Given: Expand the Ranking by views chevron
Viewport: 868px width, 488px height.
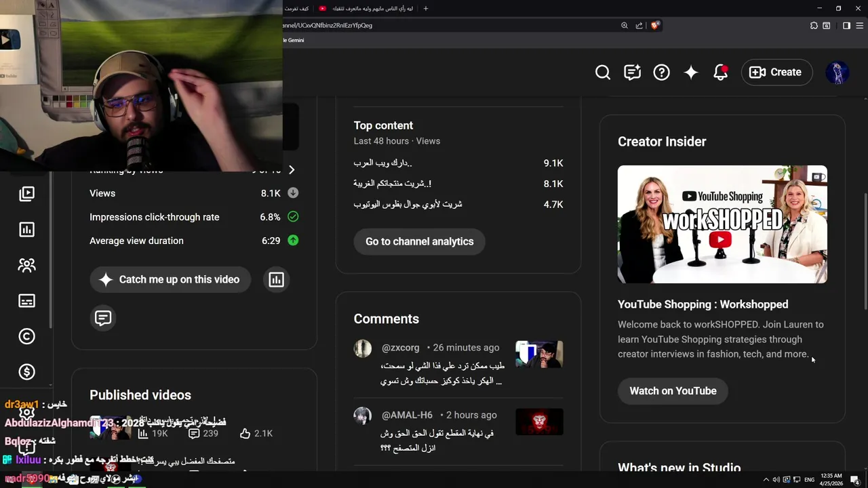Looking at the screenshot, I should point(292,169).
